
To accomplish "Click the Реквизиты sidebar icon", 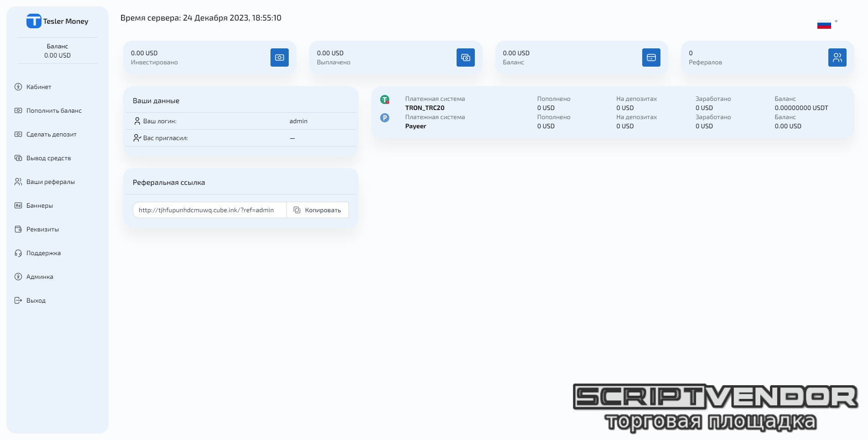I will (18, 229).
